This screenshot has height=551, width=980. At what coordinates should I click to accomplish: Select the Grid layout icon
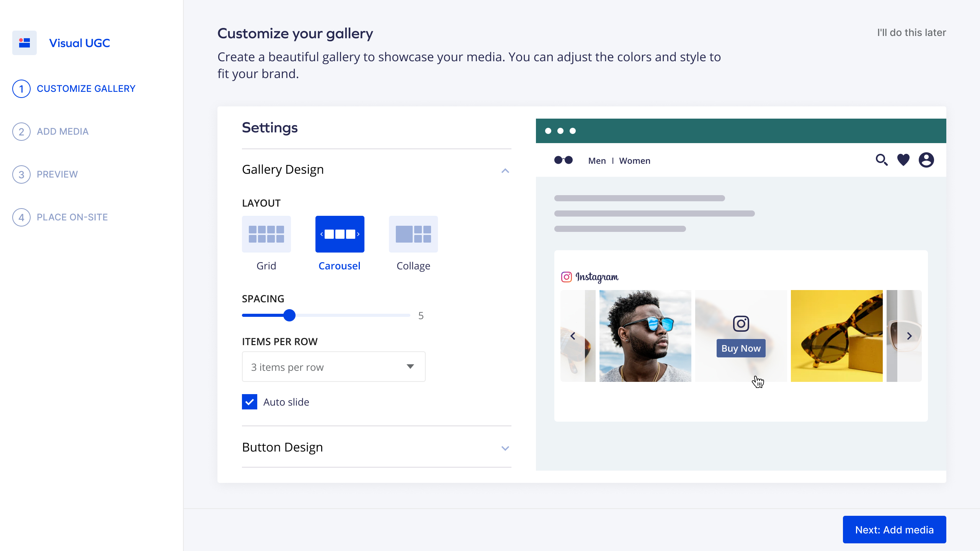266,234
